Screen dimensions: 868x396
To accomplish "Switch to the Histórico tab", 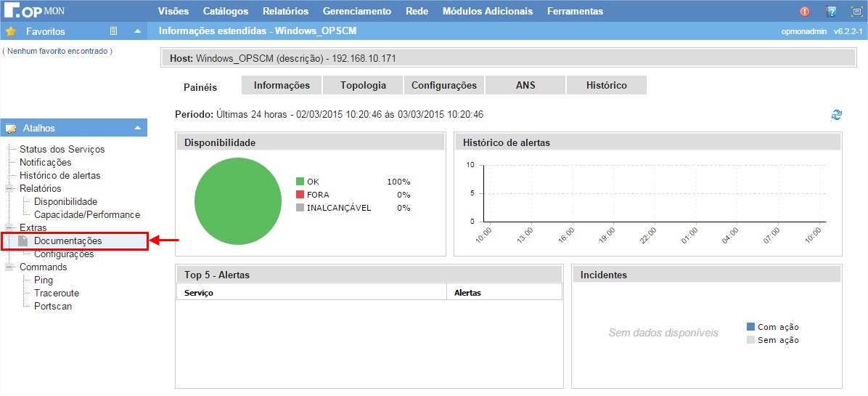I will coord(606,85).
